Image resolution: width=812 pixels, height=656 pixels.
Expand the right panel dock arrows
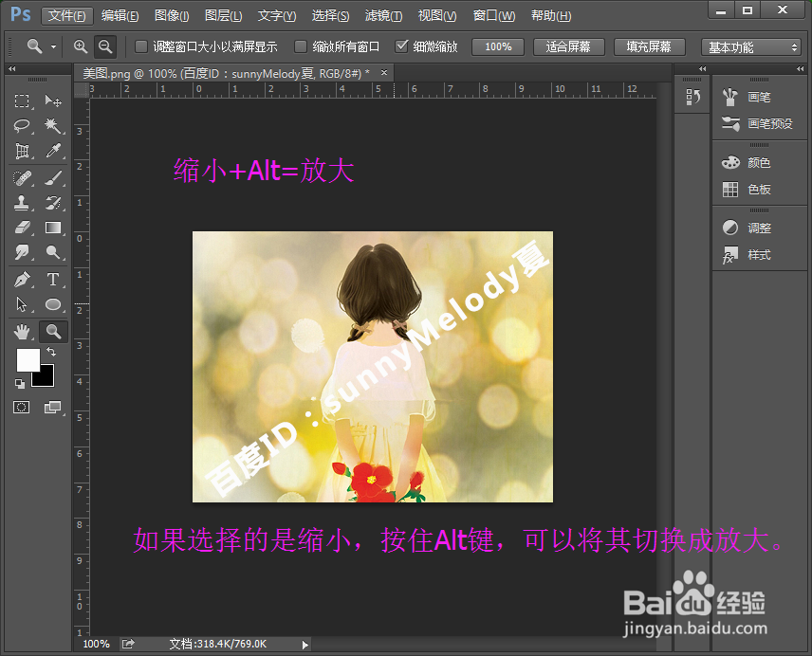800,69
